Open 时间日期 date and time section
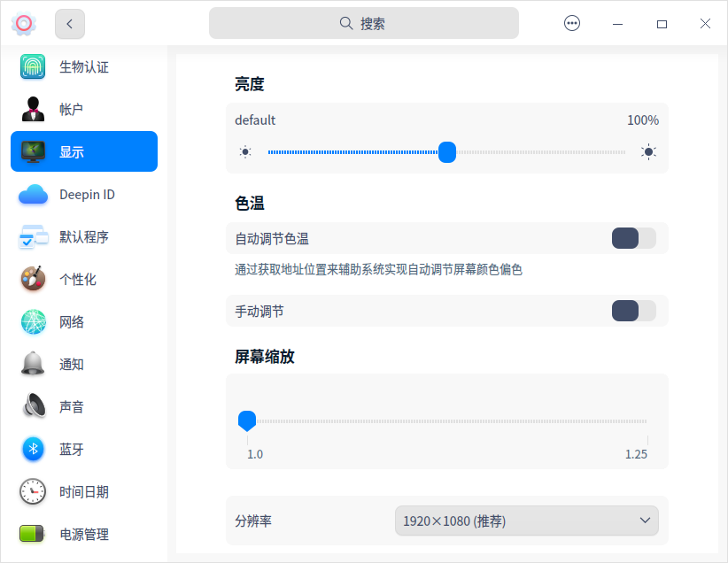 [x=32, y=491]
